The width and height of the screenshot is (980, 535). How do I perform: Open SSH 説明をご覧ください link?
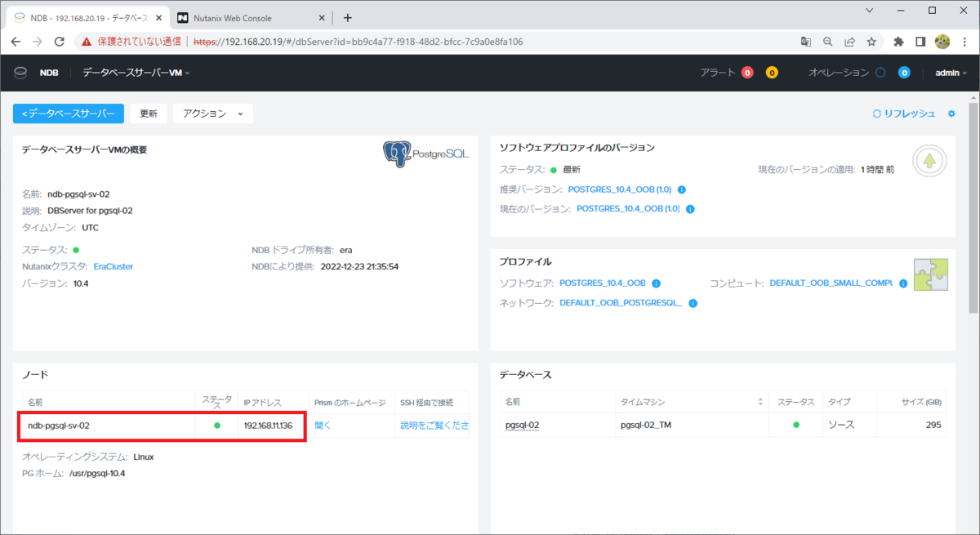tap(434, 426)
